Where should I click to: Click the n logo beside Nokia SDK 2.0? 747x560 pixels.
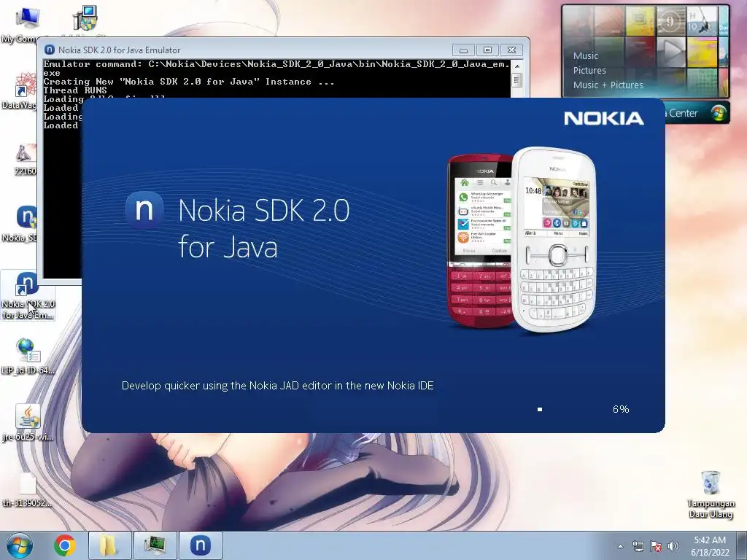pos(144,210)
